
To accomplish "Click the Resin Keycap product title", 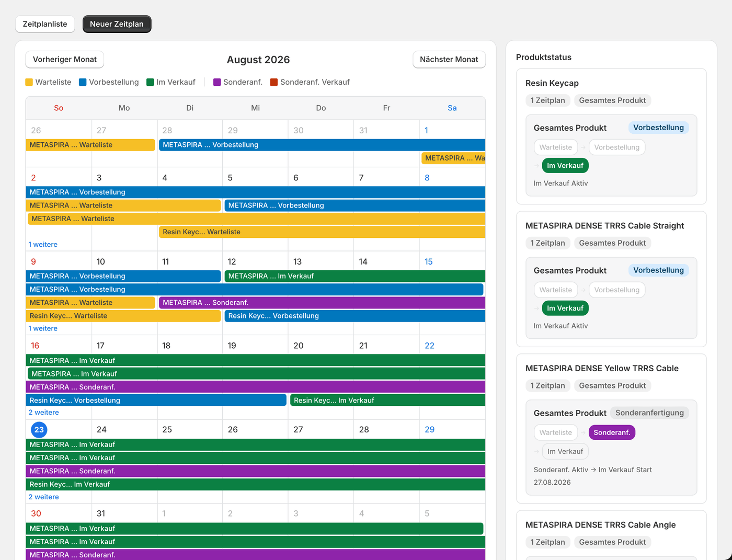I will point(552,83).
